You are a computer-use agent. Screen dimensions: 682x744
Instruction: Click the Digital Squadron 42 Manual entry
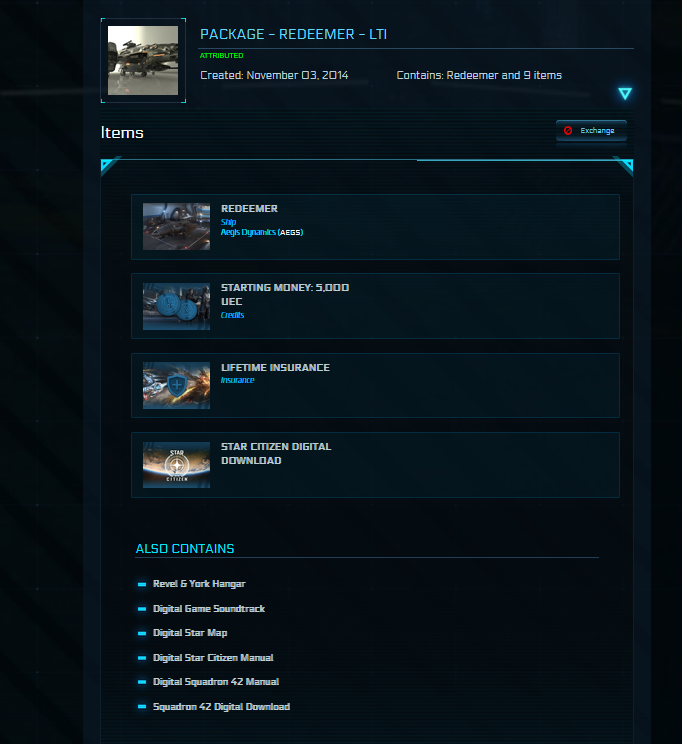click(216, 682)
